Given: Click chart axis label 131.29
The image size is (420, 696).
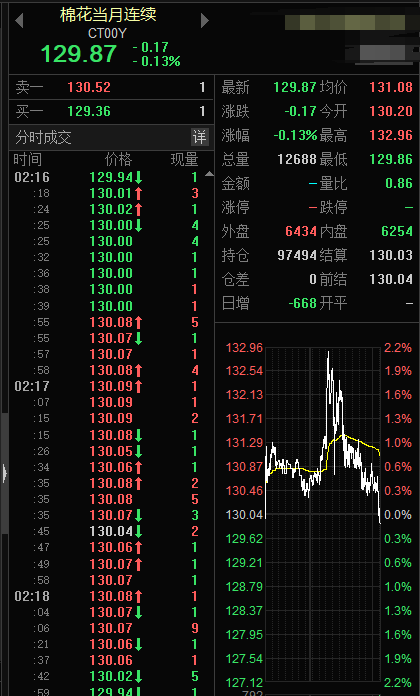Looking at the screenshot, I should coord(244,443).
